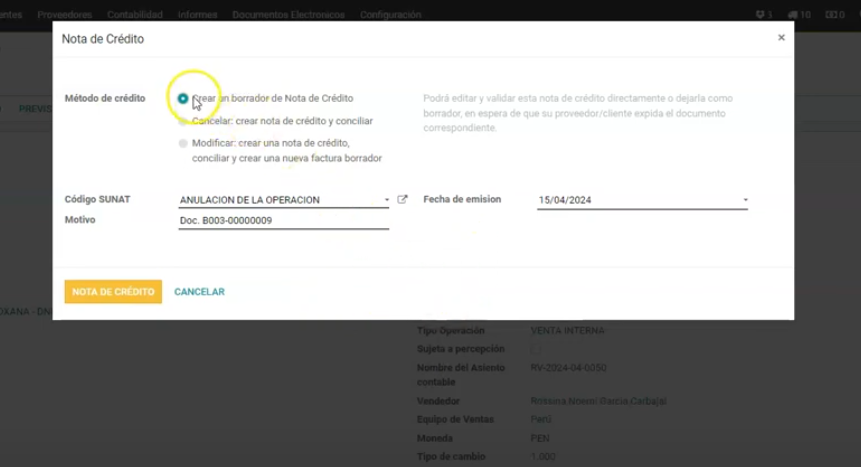Click the CANCELAR button in the dialog
Image resolution: width=861 pixels, height=467 pixels.
pos(199,292)
